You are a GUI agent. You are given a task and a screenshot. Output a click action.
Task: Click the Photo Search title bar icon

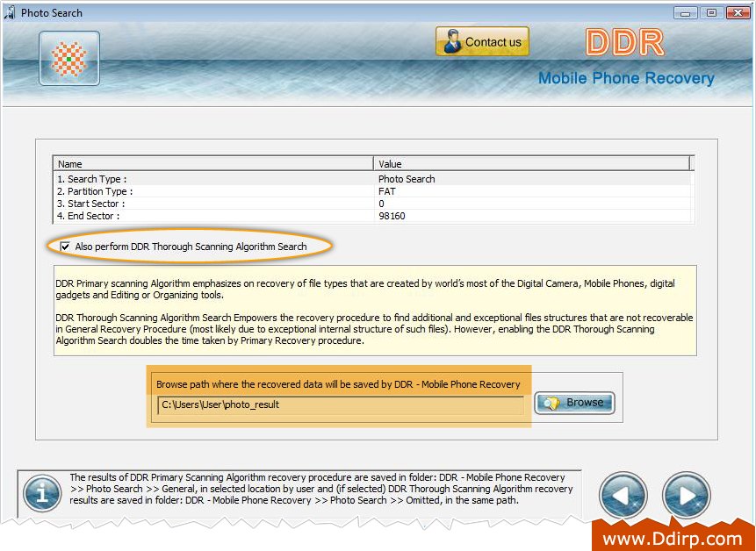(x=9, y=12)
